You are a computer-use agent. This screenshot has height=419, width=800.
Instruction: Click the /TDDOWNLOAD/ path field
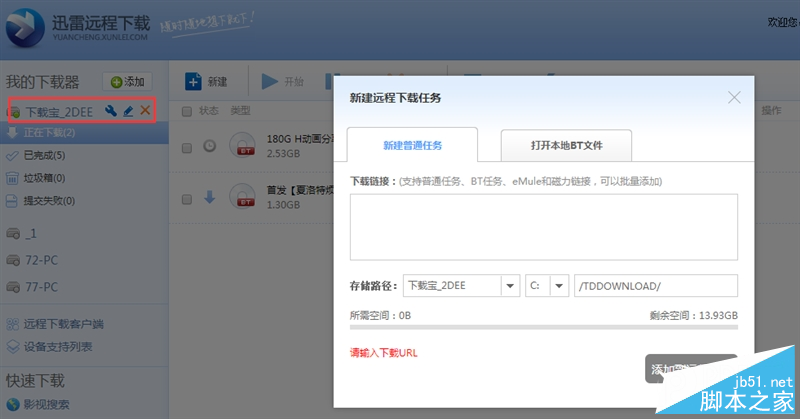click(656, 286)
